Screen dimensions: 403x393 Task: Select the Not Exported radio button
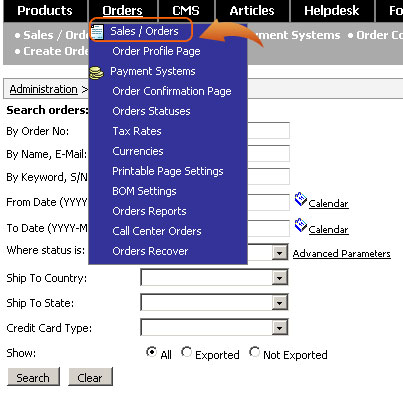coord(254,352)
